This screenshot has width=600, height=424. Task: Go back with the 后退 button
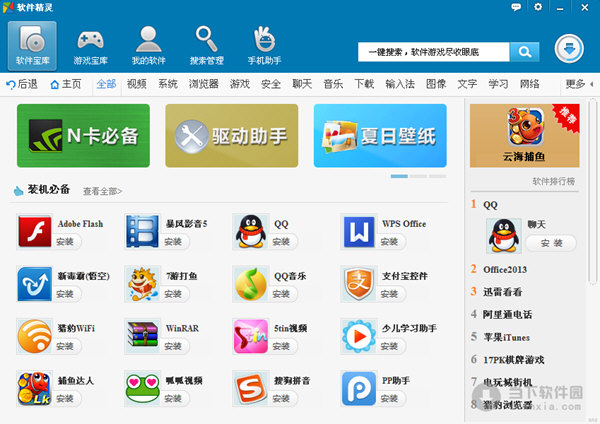coord(22,84)
